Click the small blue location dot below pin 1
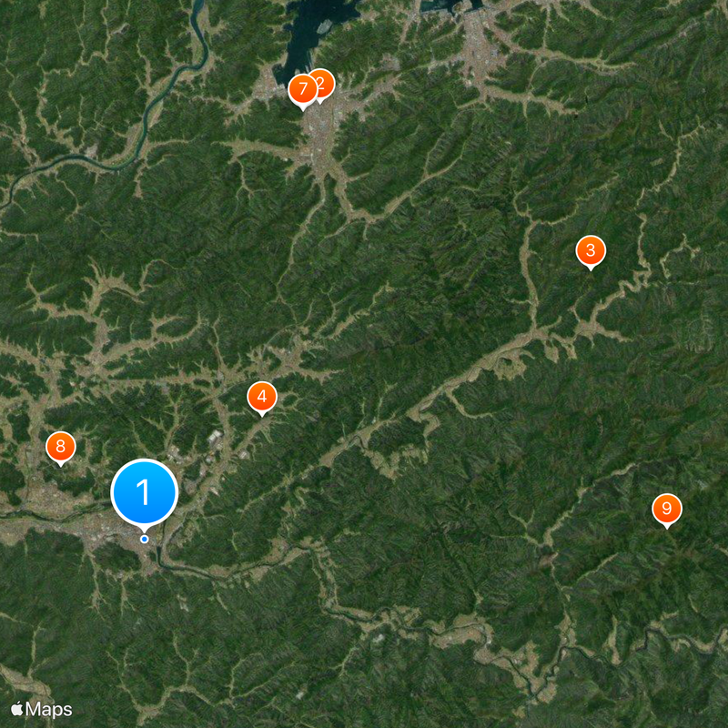 coord(145,539)
